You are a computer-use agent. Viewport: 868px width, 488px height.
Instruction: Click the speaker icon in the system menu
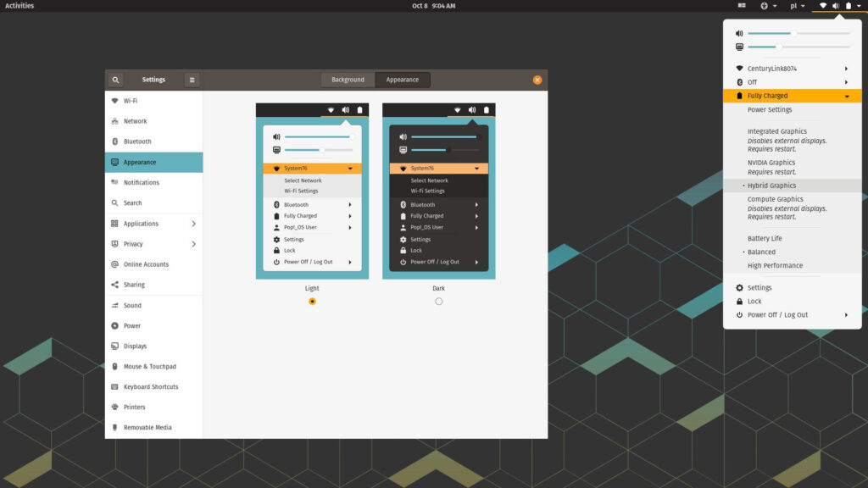pyautogui.click(x=739, y=33)
